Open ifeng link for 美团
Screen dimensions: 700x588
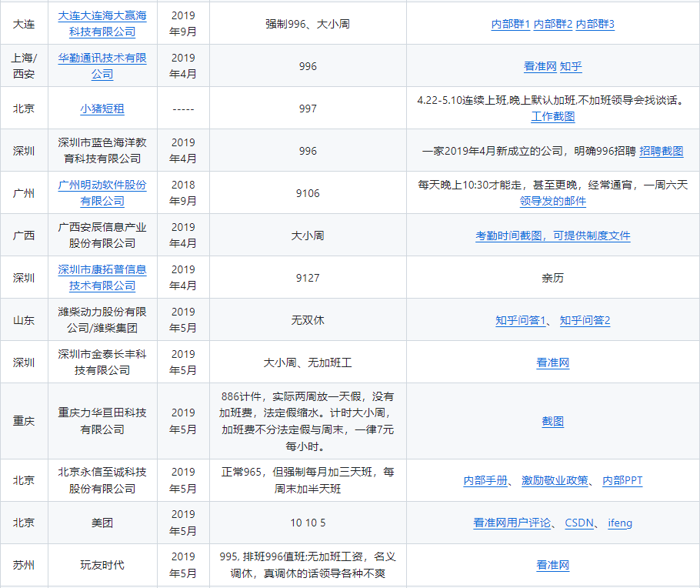coord(620,523)
